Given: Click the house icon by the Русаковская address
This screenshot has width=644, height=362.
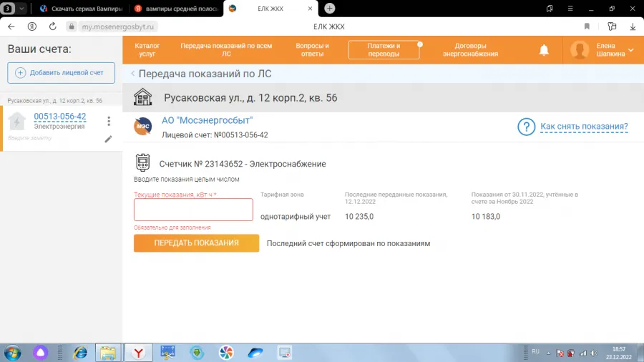Looking at the screenshot, I should 142,97.
